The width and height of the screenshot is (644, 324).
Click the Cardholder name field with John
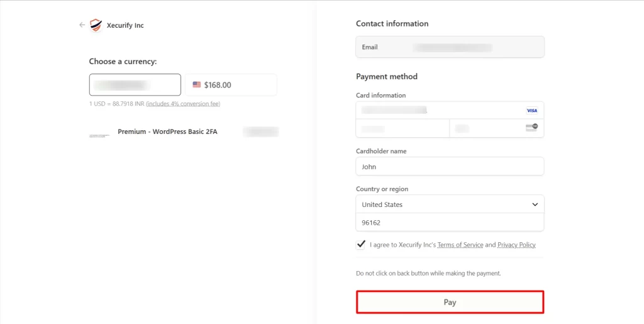pyautogui.click(x=450, y=167)
